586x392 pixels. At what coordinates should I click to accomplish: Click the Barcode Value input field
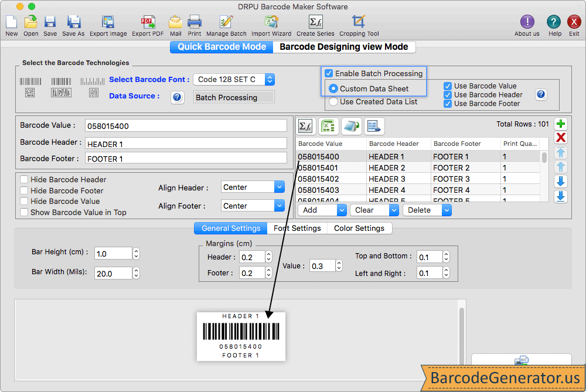pyautogui.click(x=186, y=125)
